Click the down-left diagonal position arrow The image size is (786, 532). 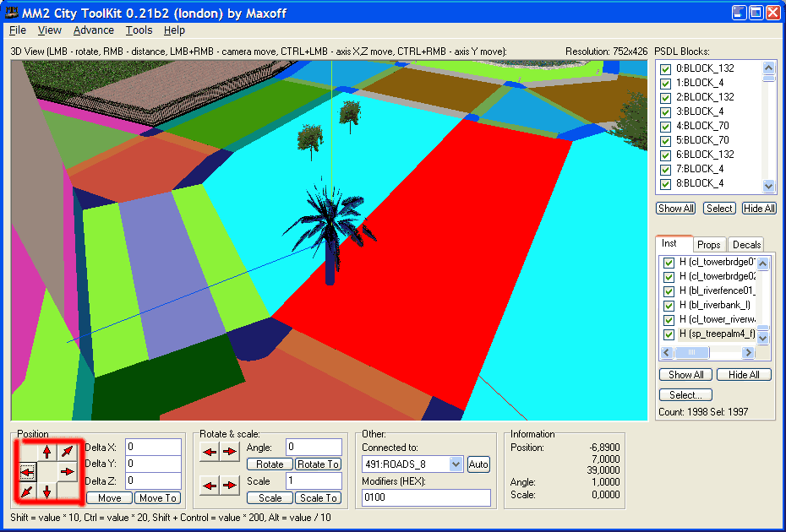click(27, 491)
